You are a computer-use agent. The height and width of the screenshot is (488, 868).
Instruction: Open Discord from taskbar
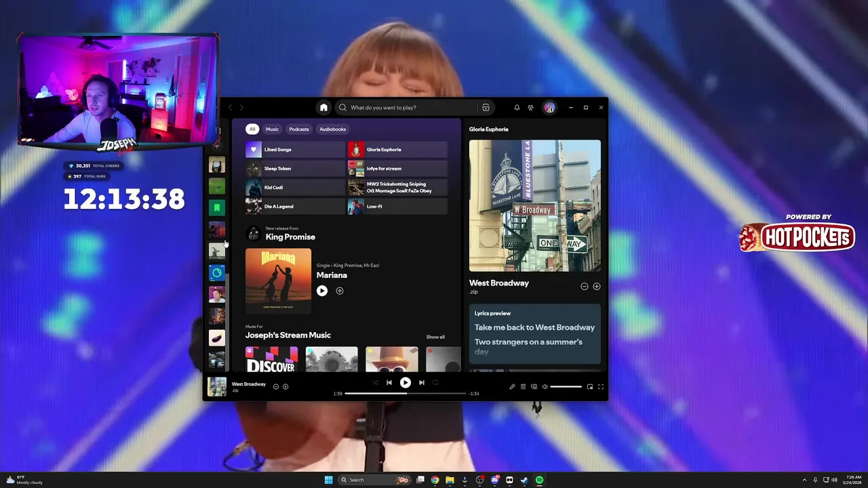click(495, 480)
